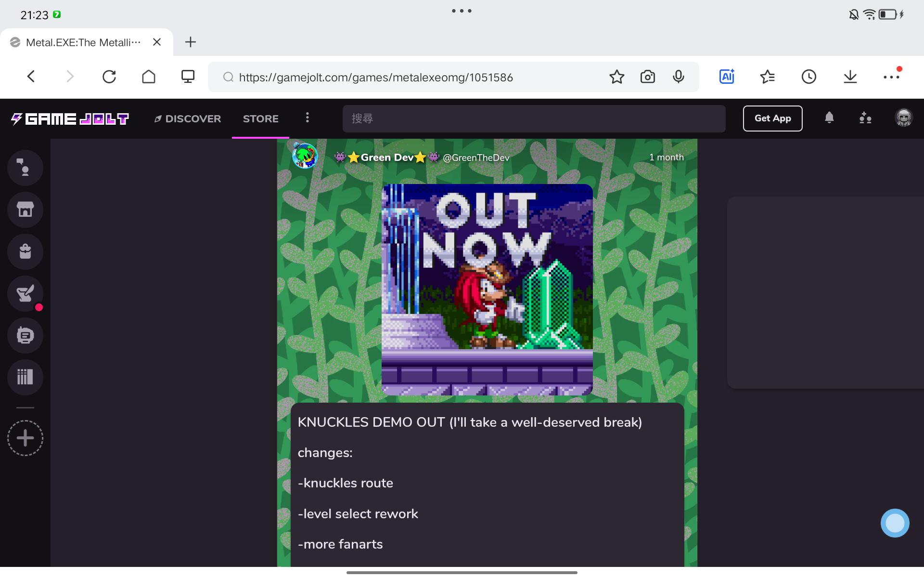Activate voice search microphone

pos(679,77)
